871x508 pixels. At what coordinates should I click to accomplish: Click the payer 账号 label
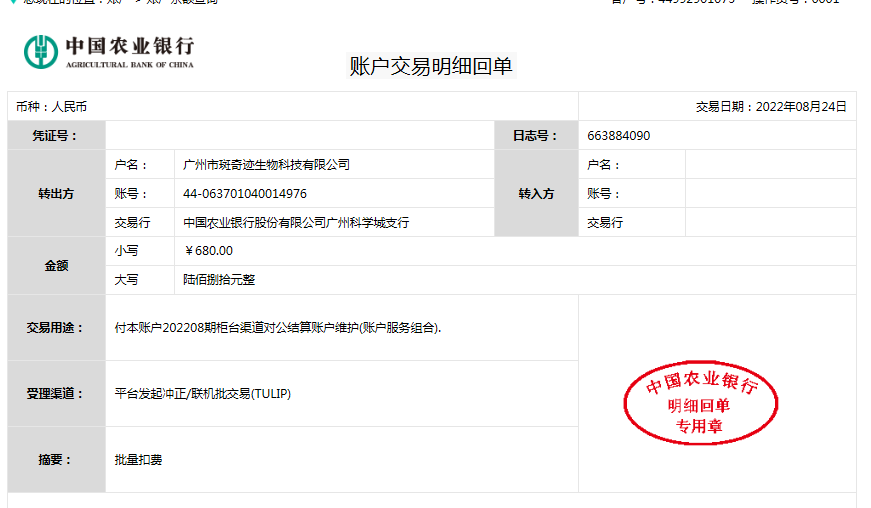(x=131, y=194)
